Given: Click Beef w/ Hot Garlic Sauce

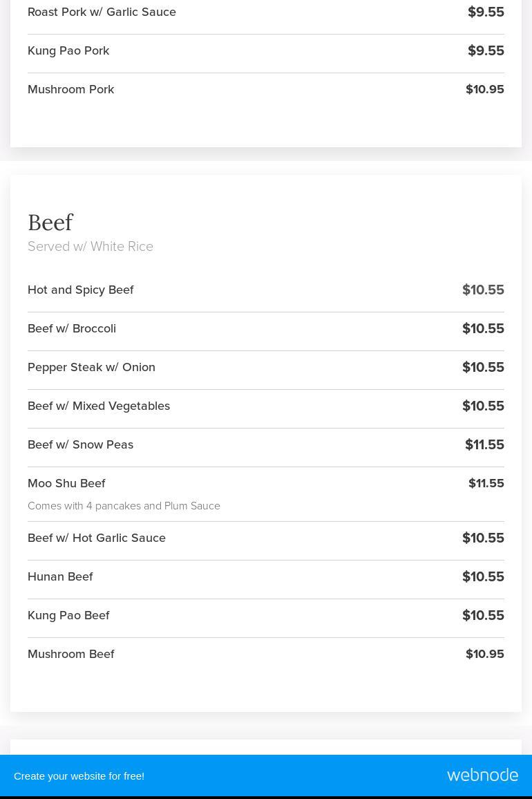Looking at the screenshot, I should click(97, 538).
